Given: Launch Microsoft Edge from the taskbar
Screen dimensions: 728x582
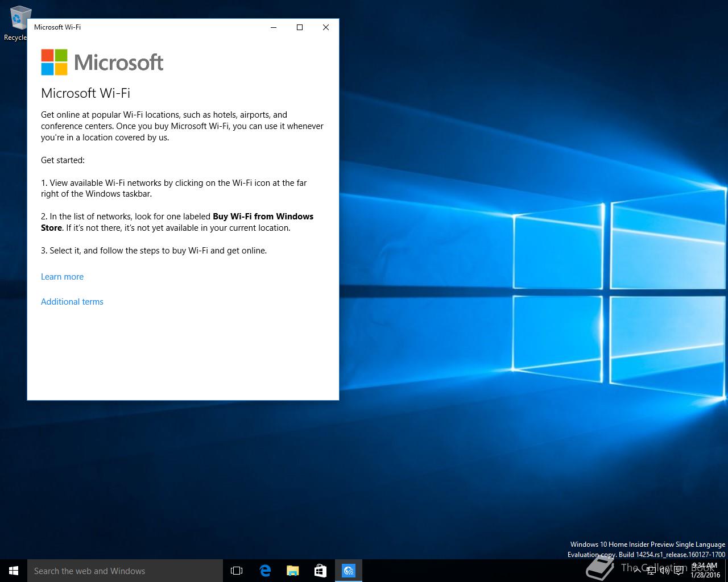Looking at the screenshot, I should pyautogui.click(x=265, y=571).
